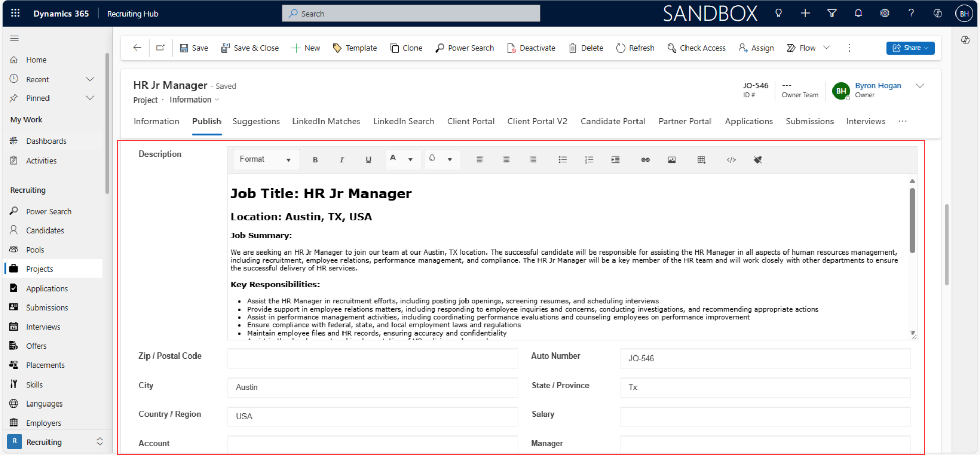Screen dimensions: 980x457
Task: Click the global Search box
Action: pyautogui.click(x=411, y=14)
